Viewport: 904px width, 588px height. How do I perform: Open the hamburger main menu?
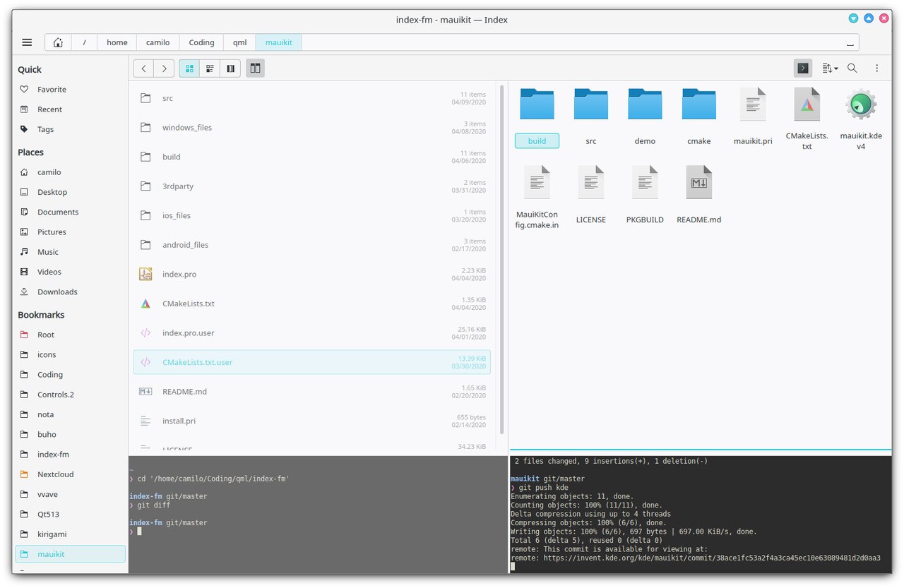click(x=27, y=42)
